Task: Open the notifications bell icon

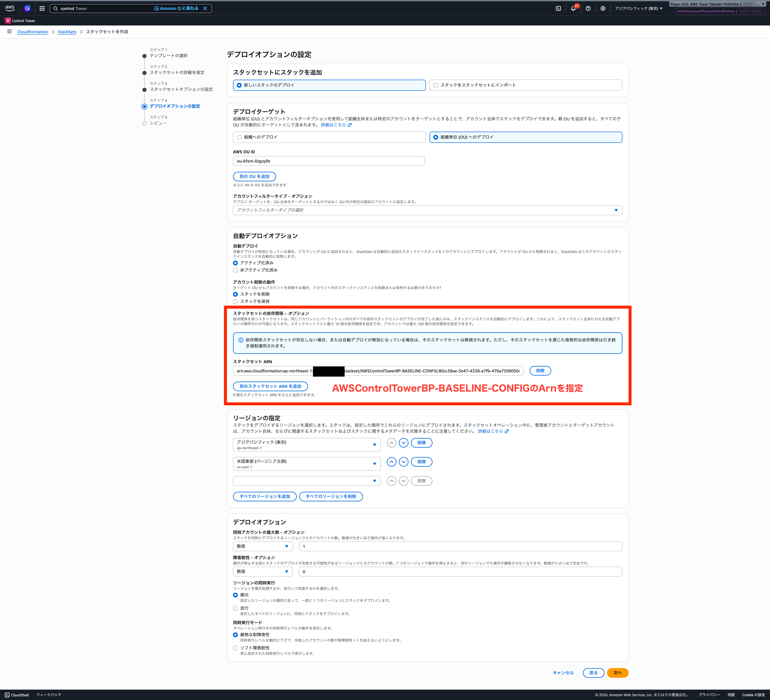Action: pyautogui.click(x=573, y=8)
